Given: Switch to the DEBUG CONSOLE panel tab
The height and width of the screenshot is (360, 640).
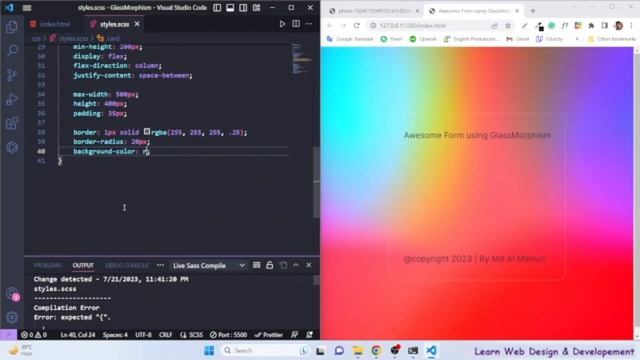Looking at the screenshot, I should [127, 265].
